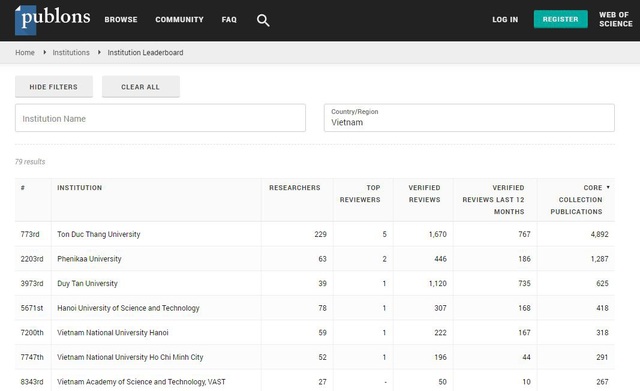Click Institution Leaderboard breadcrumb
This screenshot has height=391, width=640.
pos(145,53)
